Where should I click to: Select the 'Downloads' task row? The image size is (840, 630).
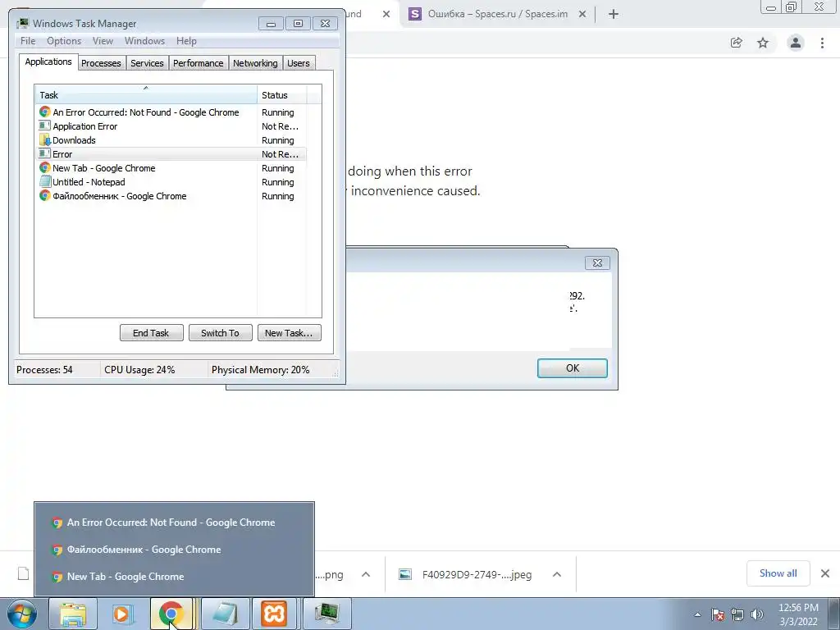click(171, 140)
